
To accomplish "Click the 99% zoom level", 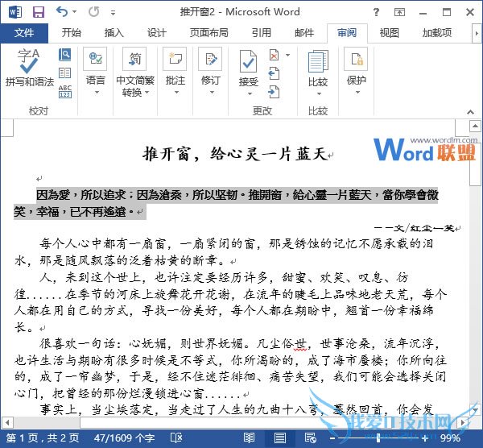I will tap(450, 438).
